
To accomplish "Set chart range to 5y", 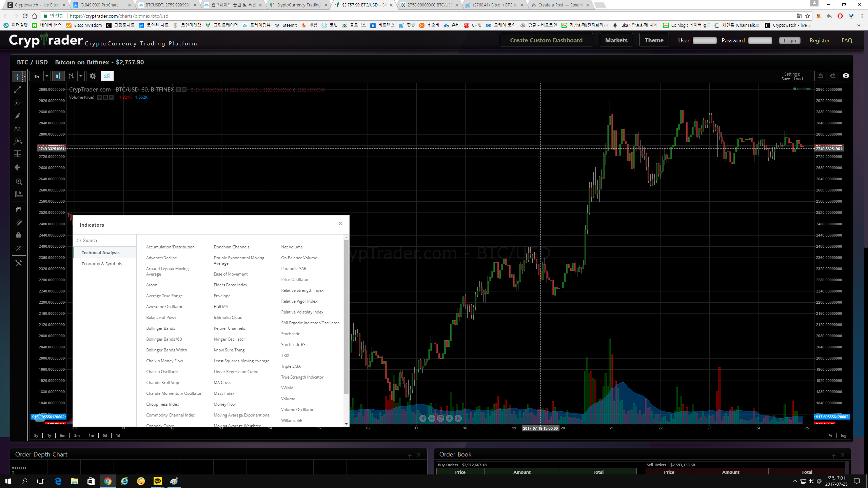I will click(x=36, y=435).
